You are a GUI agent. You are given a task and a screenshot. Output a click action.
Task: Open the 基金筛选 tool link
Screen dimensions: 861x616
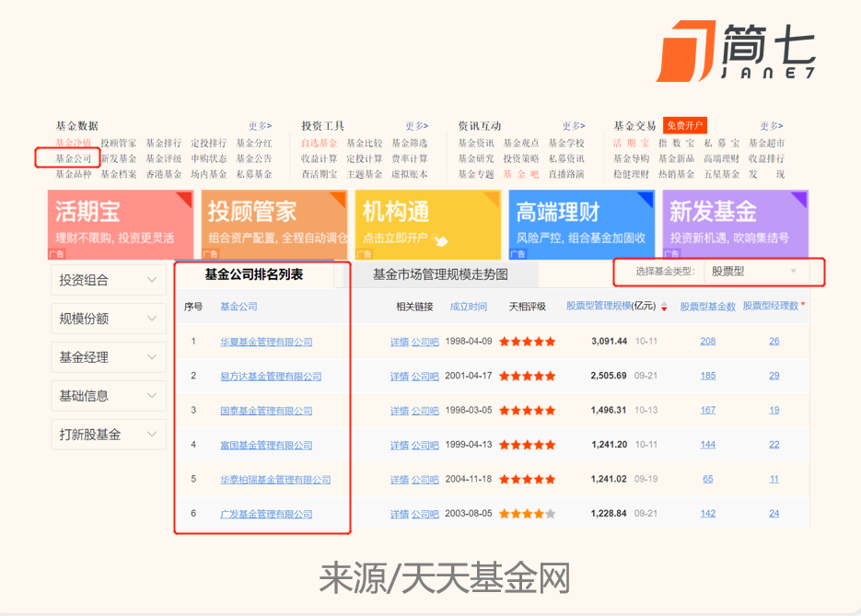pos(410,143)
